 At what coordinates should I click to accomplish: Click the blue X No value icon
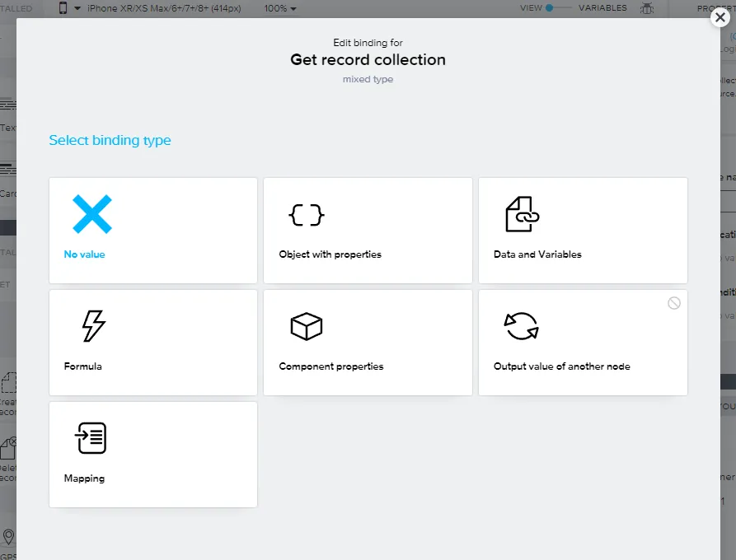[91, 214]
